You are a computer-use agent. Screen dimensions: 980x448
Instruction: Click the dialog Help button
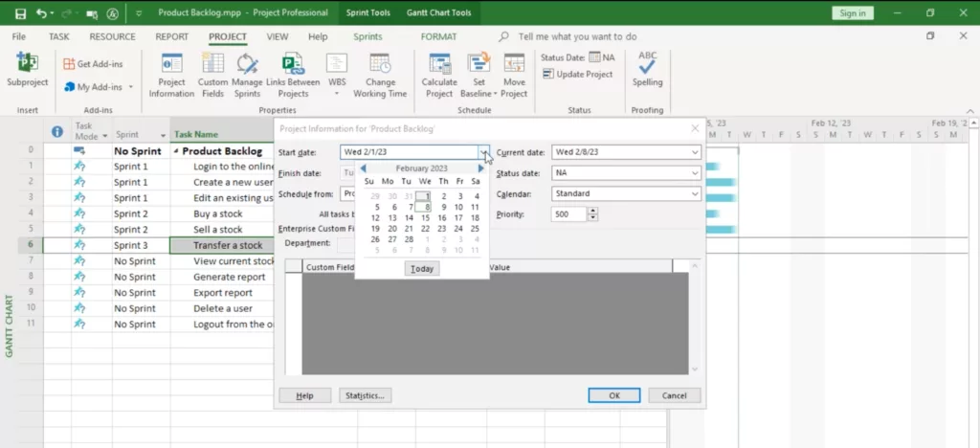coord(304,395)
